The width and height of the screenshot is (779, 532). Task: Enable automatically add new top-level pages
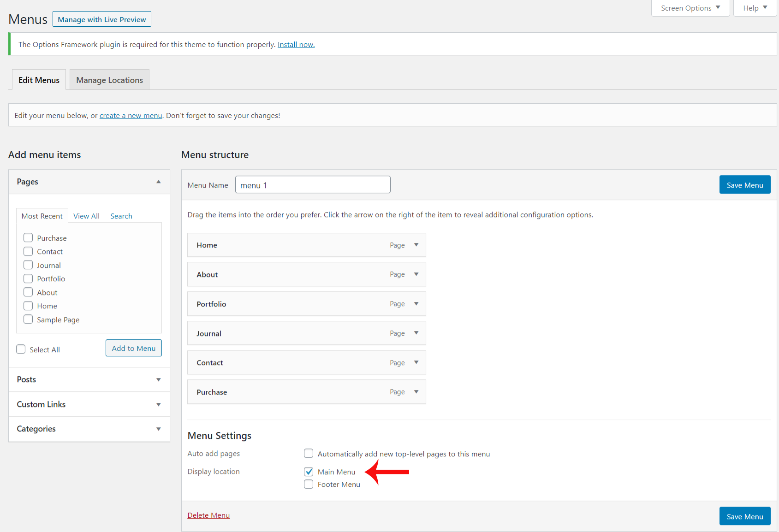(x=309, y=454)
